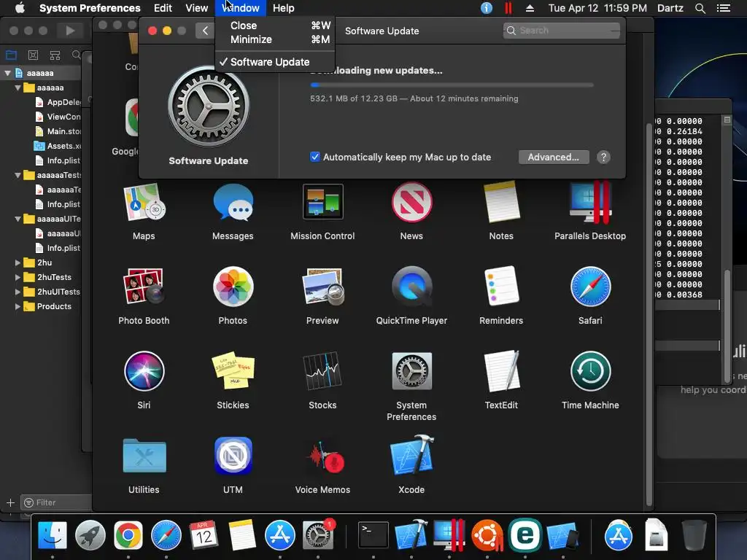
Task: Launch Xcode from the app grid
Action: 411,455
